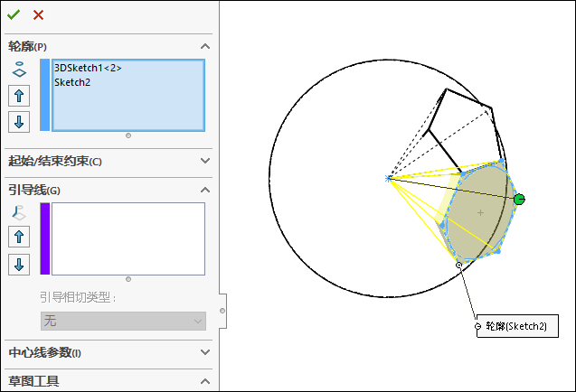
Task: Click the 轮廓(Sketch2) callout label
Action: [x=517, y=326]
